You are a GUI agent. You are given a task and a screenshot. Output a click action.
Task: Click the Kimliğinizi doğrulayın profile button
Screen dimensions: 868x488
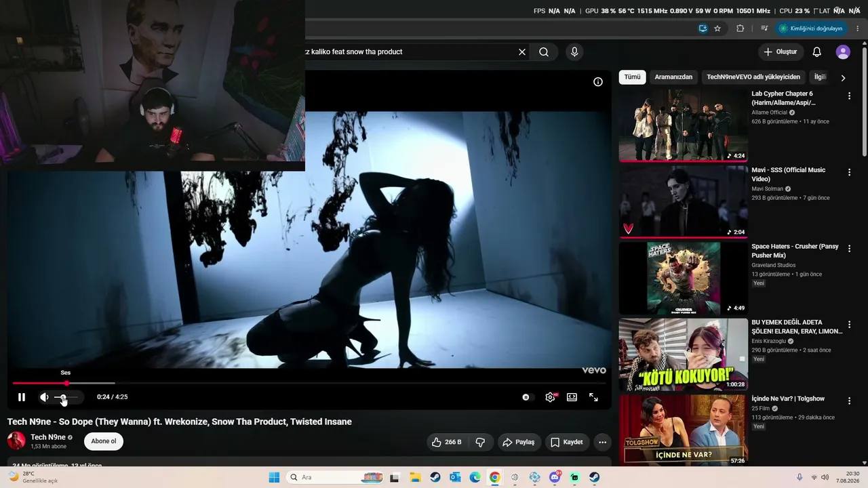click(811, 28)
